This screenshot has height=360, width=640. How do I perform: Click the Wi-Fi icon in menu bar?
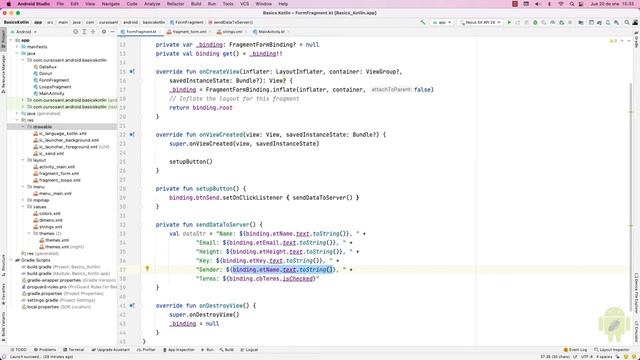[x=561, y=4]
